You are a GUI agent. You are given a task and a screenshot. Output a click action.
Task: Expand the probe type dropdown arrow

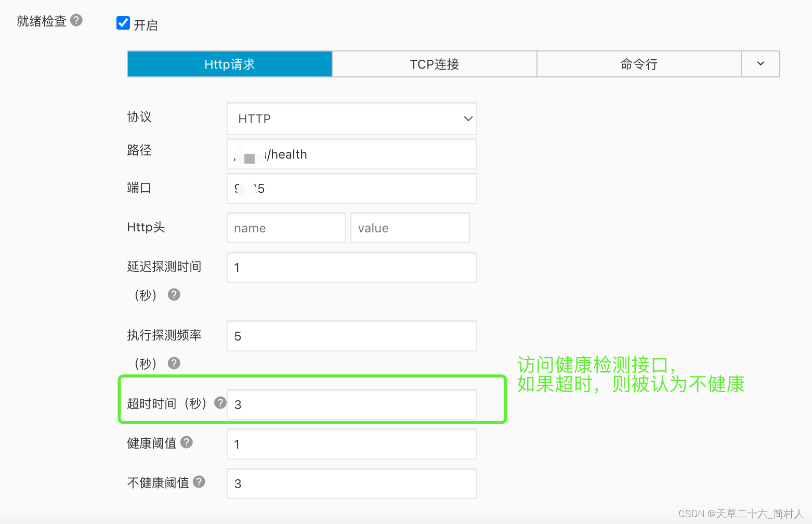pos(761,64)
